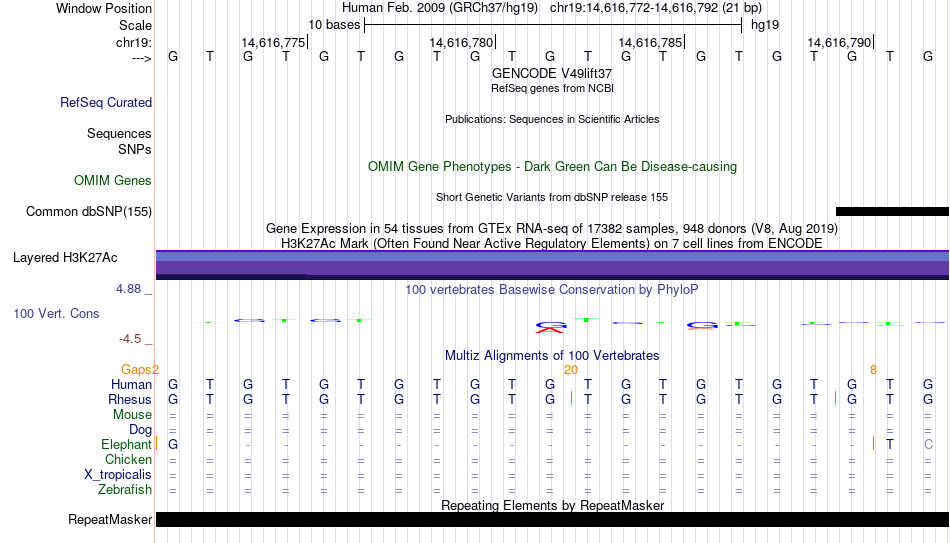Click the orange gap count 20

tap(571, 370)
